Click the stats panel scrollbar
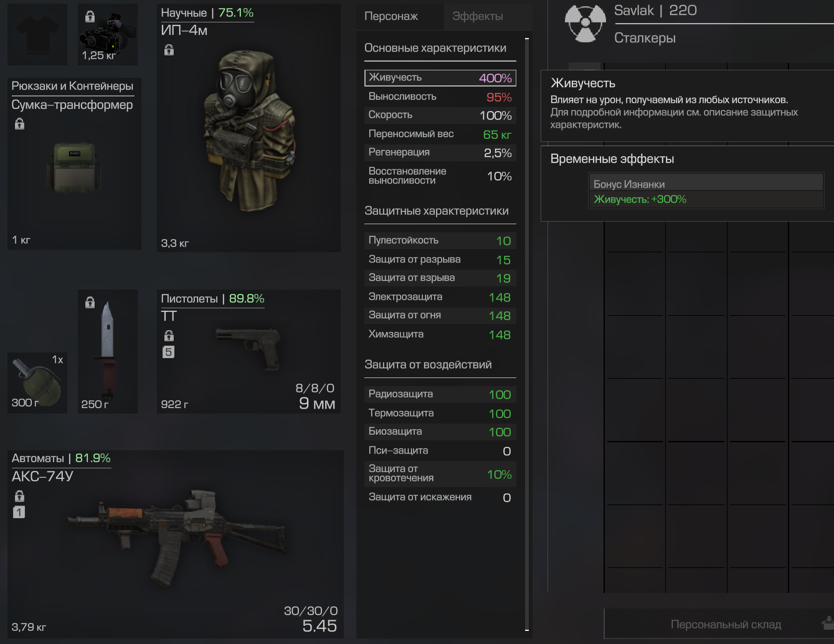This screenshot has height=644, width=834. 527,334
